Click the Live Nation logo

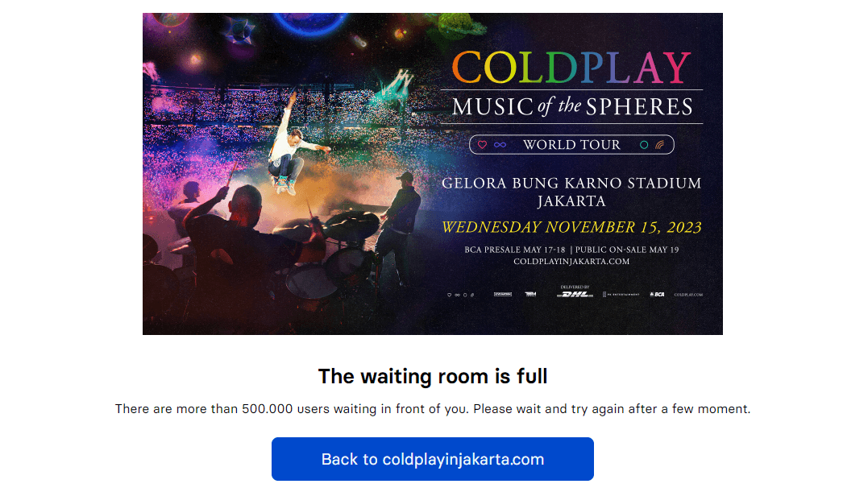[x=503, y=295]
